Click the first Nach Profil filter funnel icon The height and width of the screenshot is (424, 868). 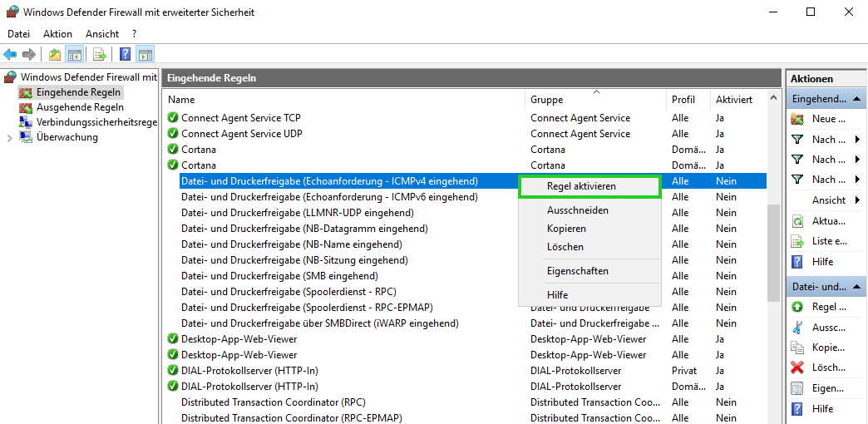[797, 140]
